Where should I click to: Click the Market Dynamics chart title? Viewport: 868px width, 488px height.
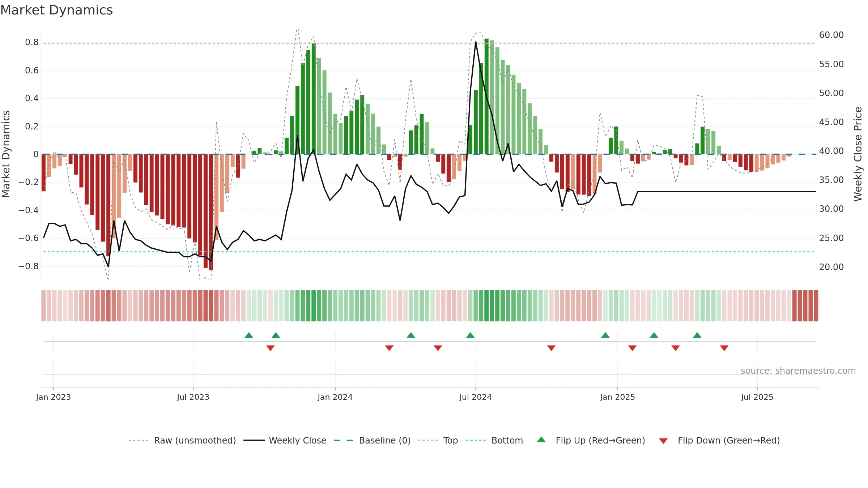click(56, 10)
